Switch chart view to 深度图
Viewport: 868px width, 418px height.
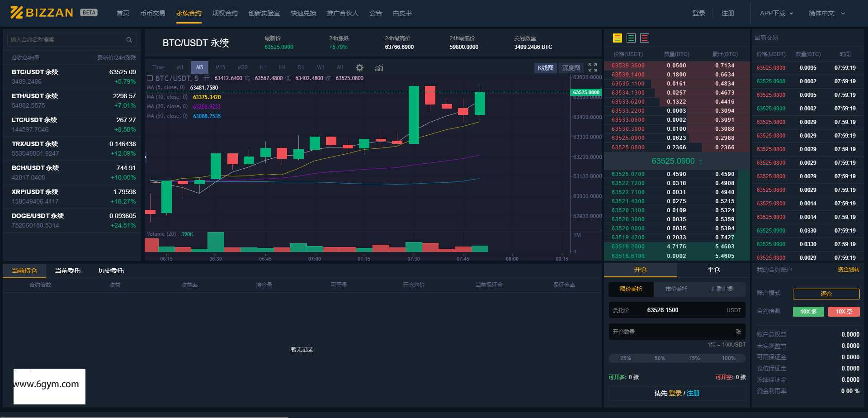tap(571, 68)
